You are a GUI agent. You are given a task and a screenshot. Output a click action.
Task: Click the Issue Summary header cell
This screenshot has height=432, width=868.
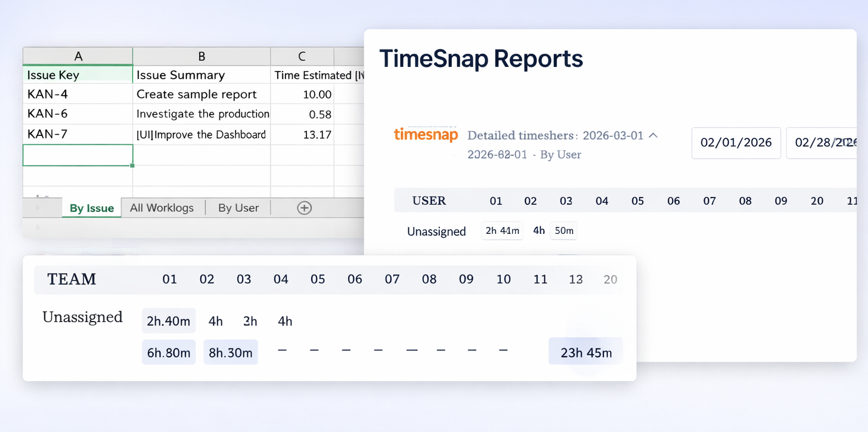click(201, 75)
